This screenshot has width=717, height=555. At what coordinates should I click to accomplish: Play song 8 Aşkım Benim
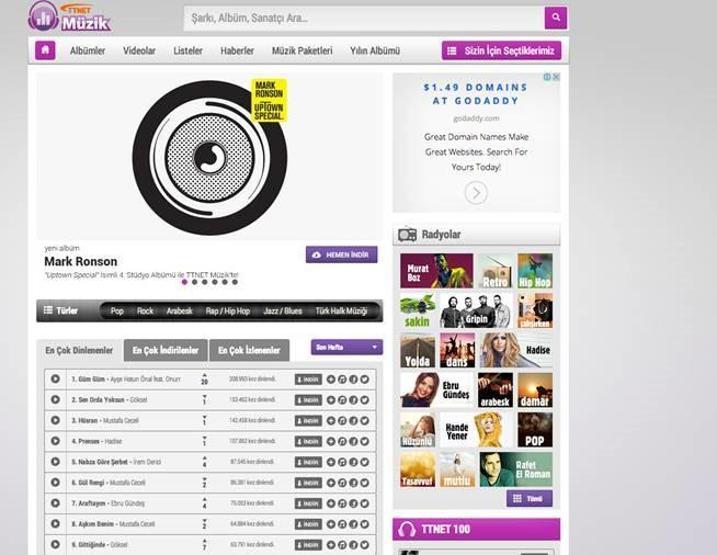(x=55, y=524)
